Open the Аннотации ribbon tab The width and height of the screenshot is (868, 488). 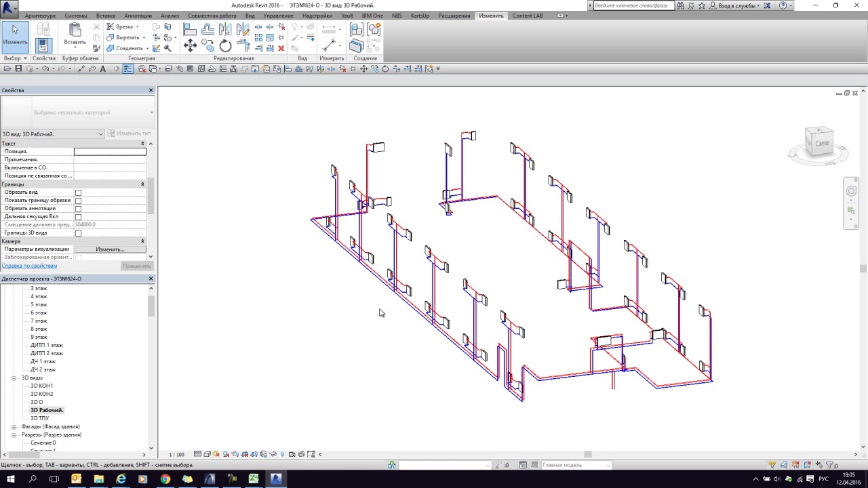point(138,16)
